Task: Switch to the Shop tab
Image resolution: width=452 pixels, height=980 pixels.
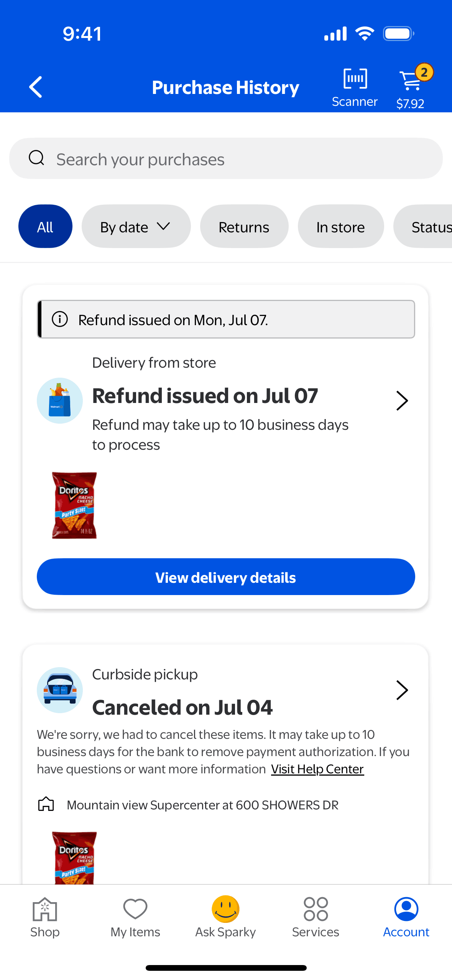Action: point(45,916)
